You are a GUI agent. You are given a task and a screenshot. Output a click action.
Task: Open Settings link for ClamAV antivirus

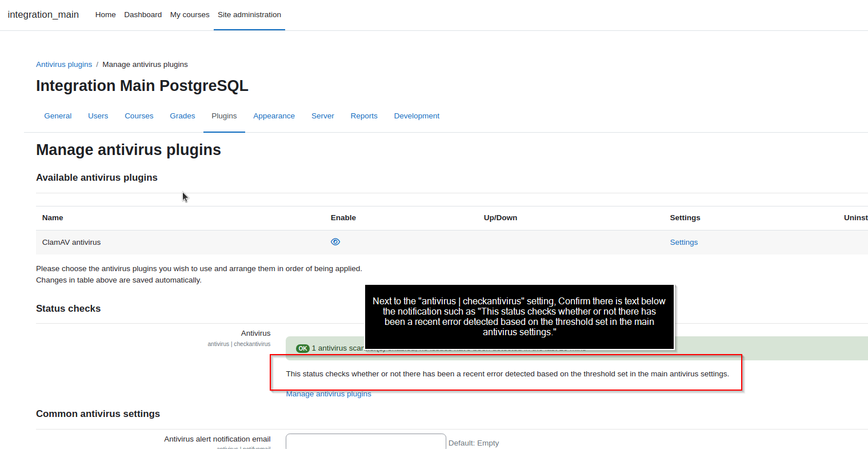[x=683, y=243]
